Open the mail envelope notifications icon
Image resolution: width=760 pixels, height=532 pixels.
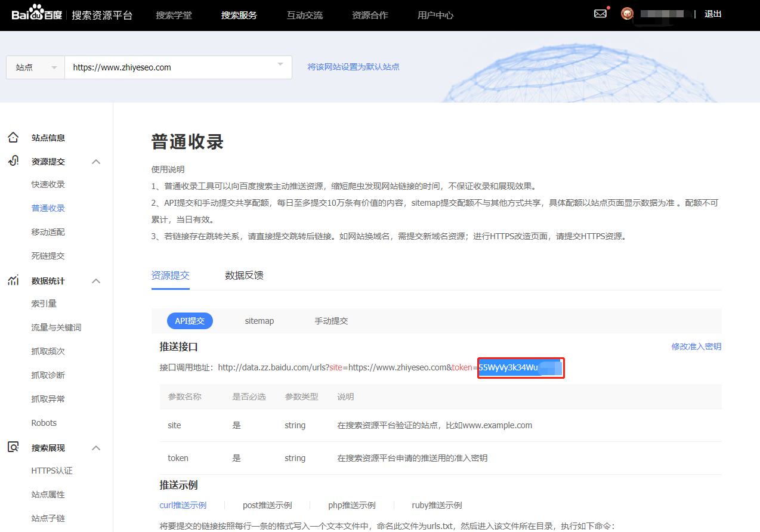(600, 13)
